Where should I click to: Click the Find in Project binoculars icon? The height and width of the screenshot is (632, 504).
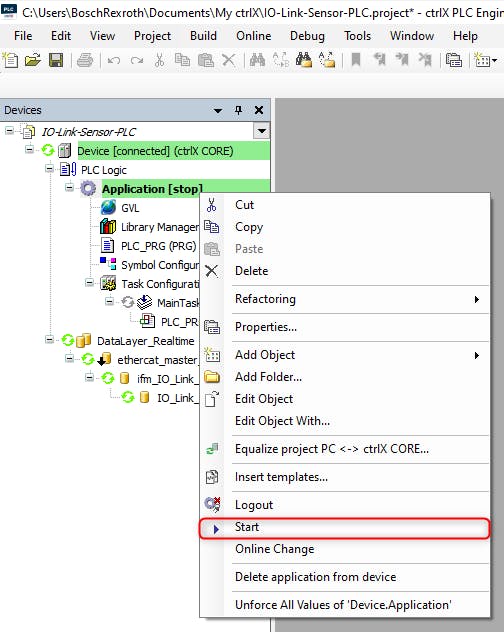[304, 60]
